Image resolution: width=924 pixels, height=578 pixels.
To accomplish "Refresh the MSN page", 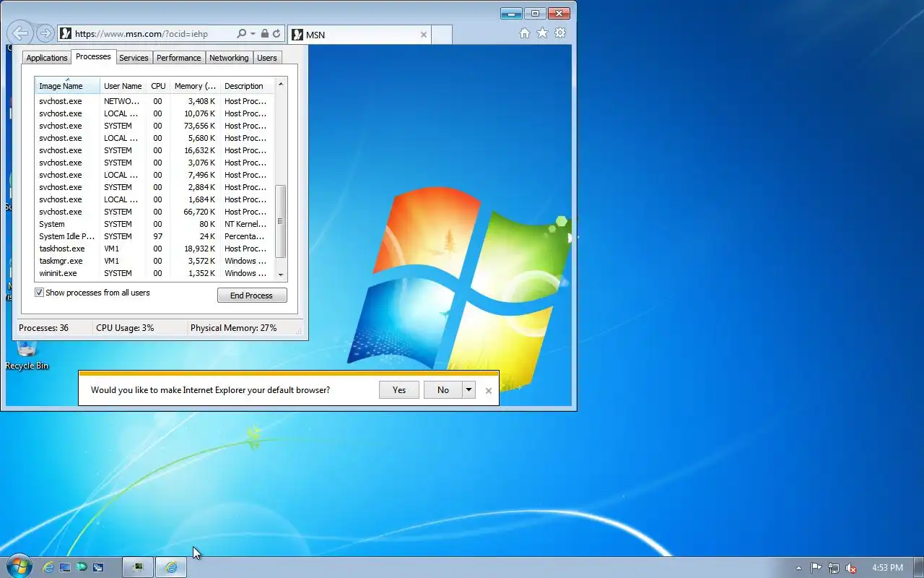I will point(276,33).
